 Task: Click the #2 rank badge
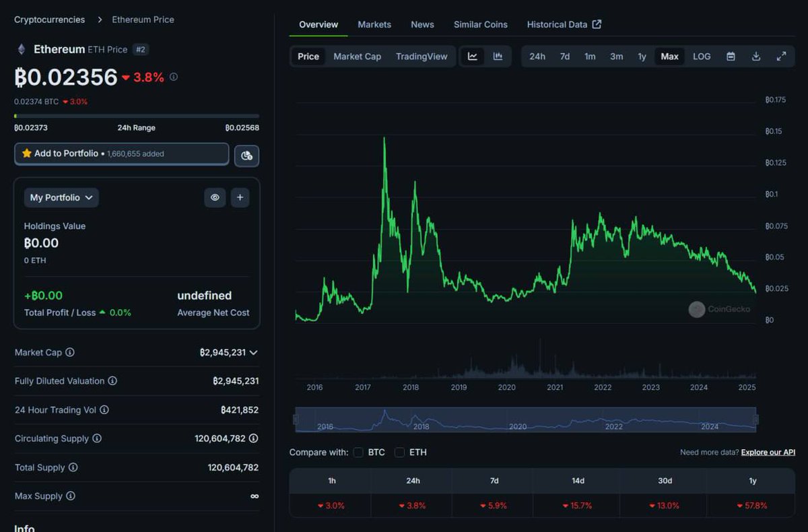(140, 49)
